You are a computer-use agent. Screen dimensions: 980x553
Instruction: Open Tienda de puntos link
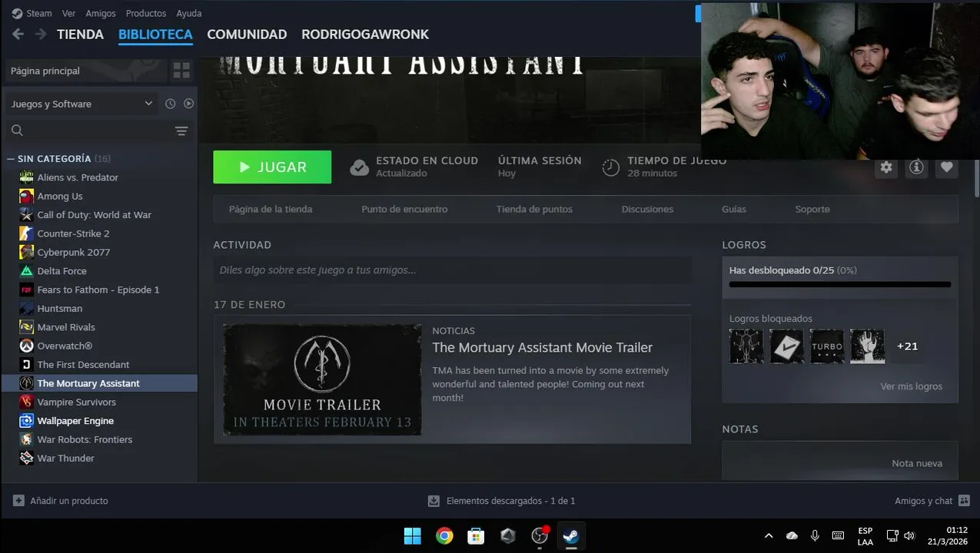(534, 209)
